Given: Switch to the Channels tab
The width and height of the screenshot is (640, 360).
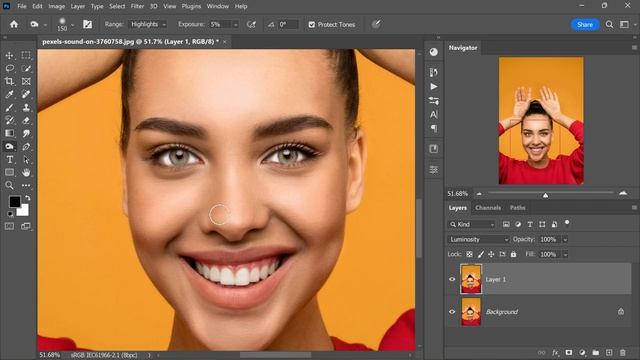Looking at the screenshot, I should (488, 208).
